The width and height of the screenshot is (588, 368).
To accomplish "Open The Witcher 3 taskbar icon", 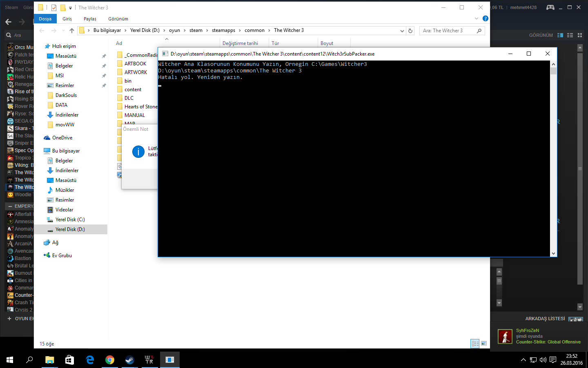I will [149, 360].
